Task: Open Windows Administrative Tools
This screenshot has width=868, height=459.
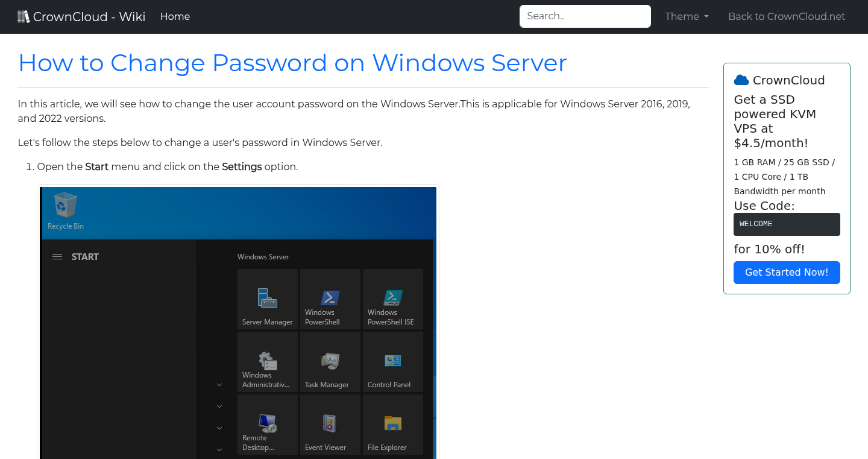Action: click(x=267, y=362)
